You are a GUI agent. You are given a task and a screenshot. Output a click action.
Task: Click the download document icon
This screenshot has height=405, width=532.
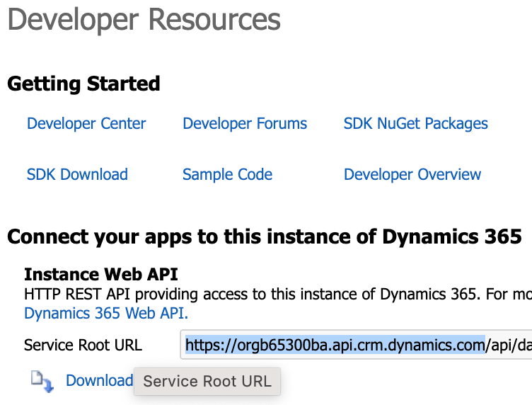click(x=42, y=381)
